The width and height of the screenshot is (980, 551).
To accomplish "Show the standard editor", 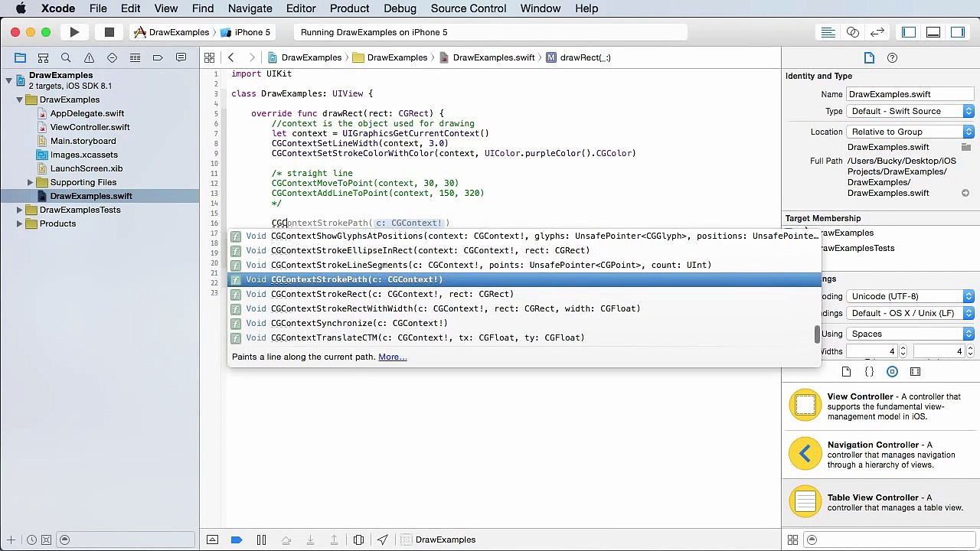I will click(828, 32).
